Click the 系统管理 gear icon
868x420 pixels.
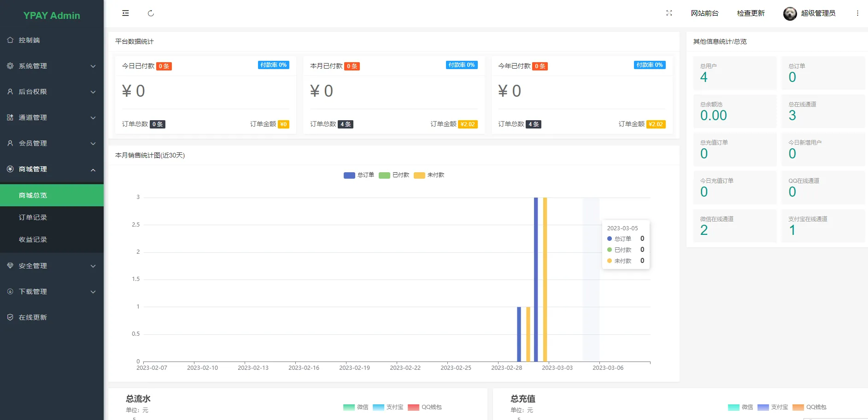(x=10, y=66)
